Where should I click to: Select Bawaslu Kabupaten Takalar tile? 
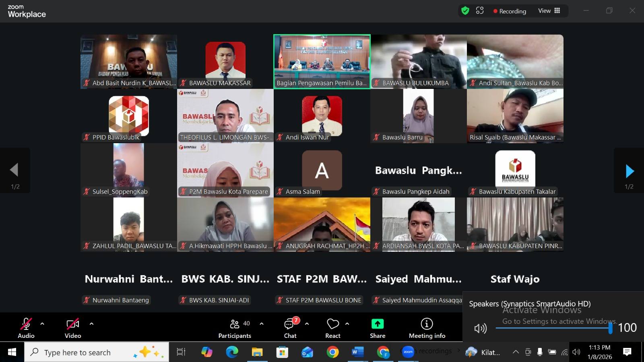click(515, 170)
